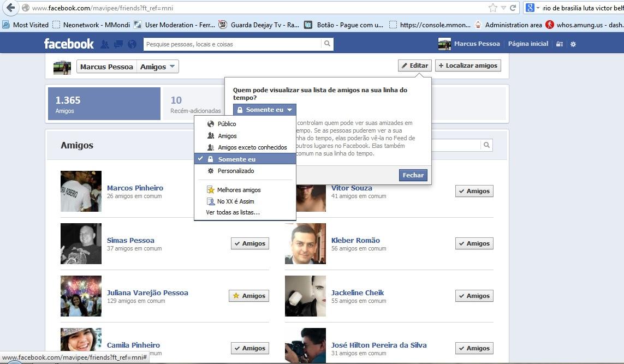This screenshot has width=624, height=364.
Task: Click the browser address bar URL
Action: tap(103, 8)
